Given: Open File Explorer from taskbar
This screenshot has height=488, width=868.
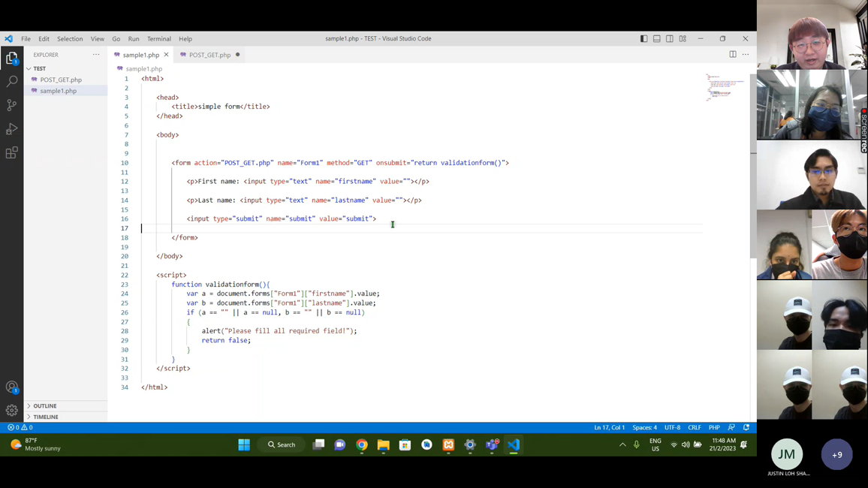Looking at the screenshot, I should 383,445.
